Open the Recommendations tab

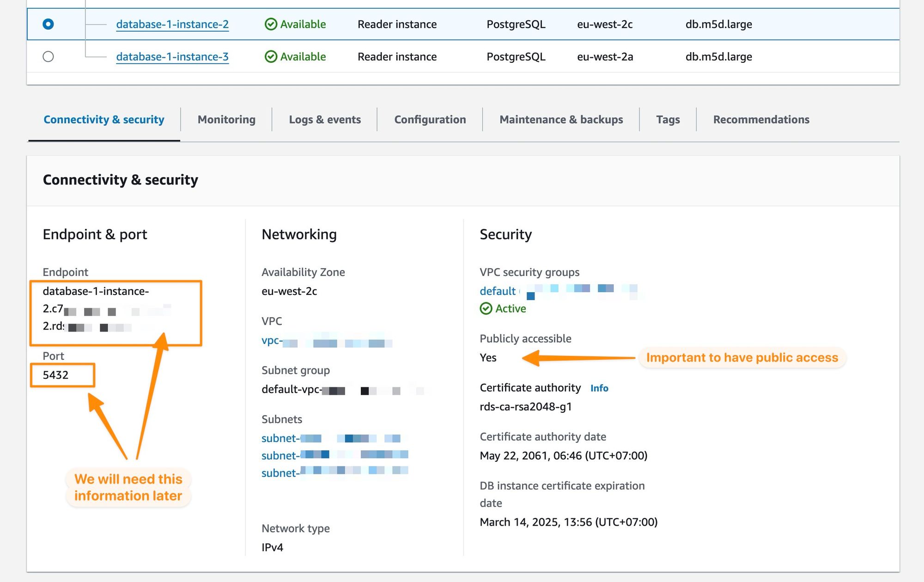pyautogui.click(x=760, y=119)
